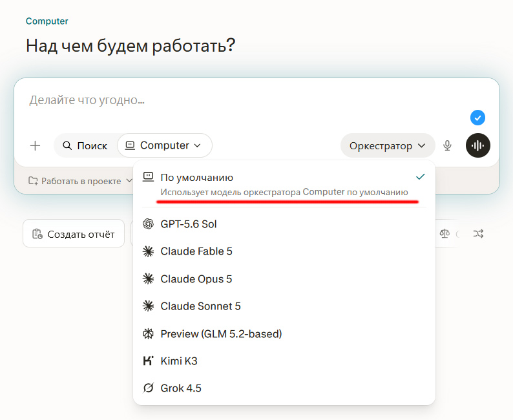
Task: Select Claude Opus 5 model
Action: [284, 279]
